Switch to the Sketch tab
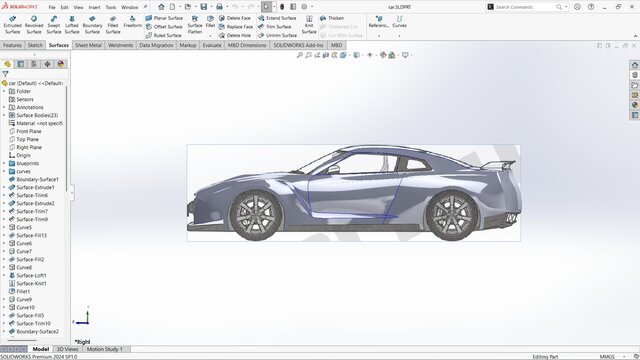Screen dimensions: 640x360 pos(35,45)
